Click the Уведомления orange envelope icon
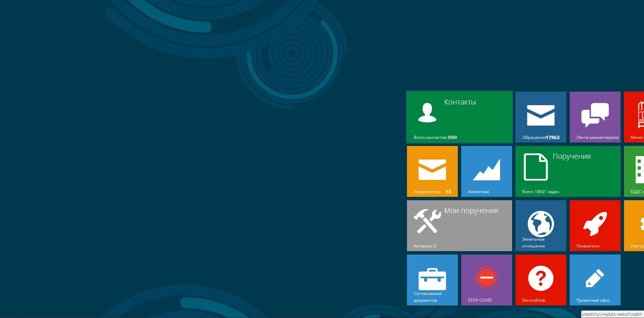 click(x=432, y=169)
